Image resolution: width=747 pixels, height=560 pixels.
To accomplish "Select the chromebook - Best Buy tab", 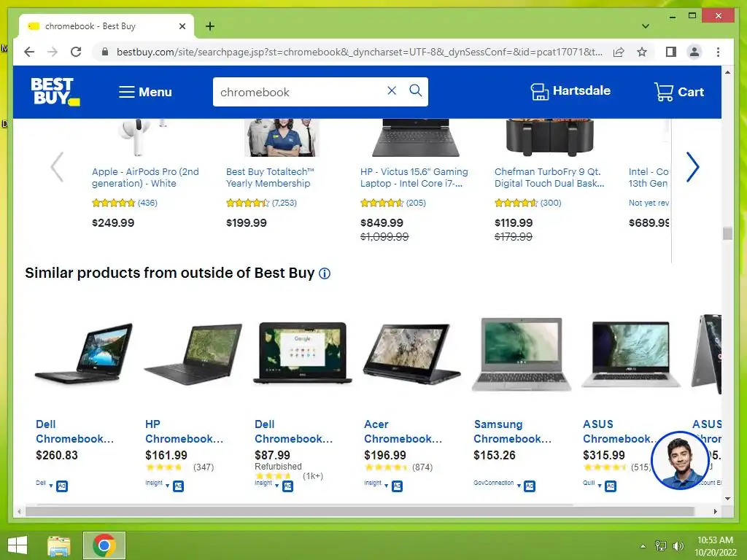I will point(106,26).
